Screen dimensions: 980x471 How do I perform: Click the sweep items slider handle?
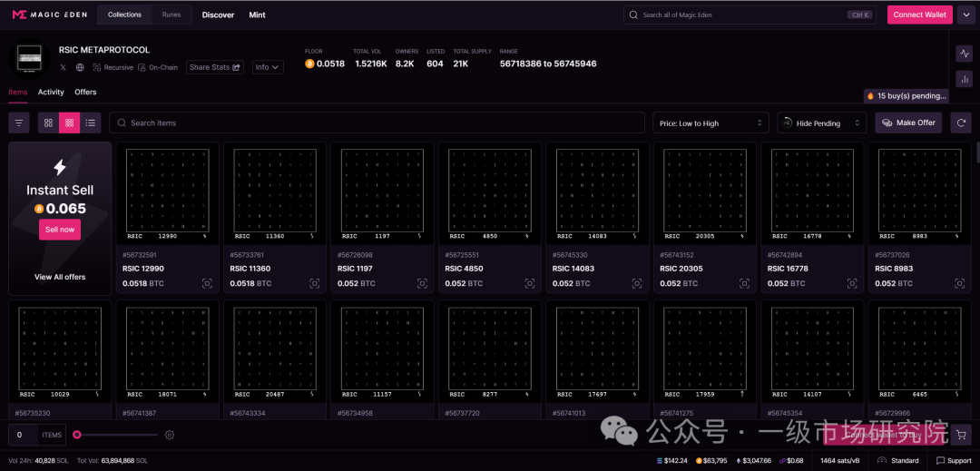77,435
